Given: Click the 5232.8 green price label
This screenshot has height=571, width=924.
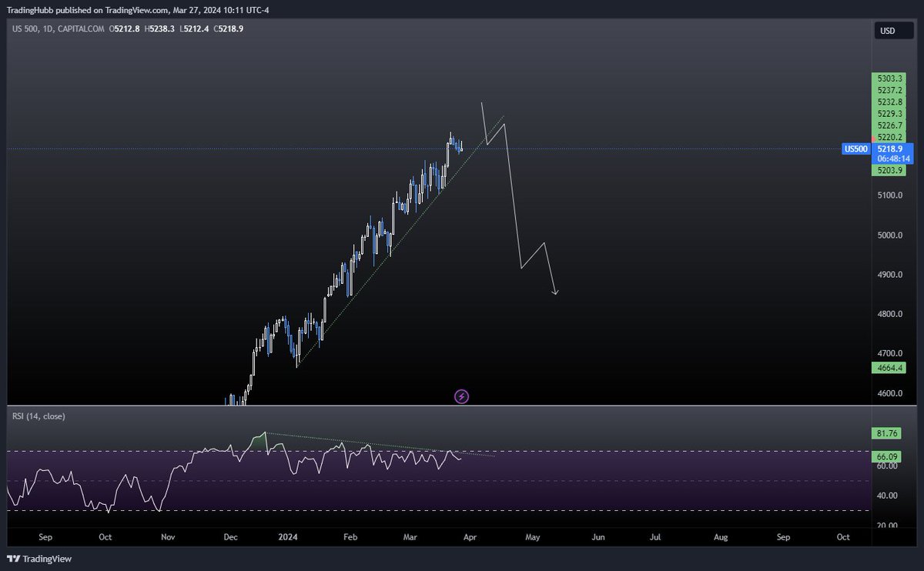Looking at the screenshot, I should point(889,102).
